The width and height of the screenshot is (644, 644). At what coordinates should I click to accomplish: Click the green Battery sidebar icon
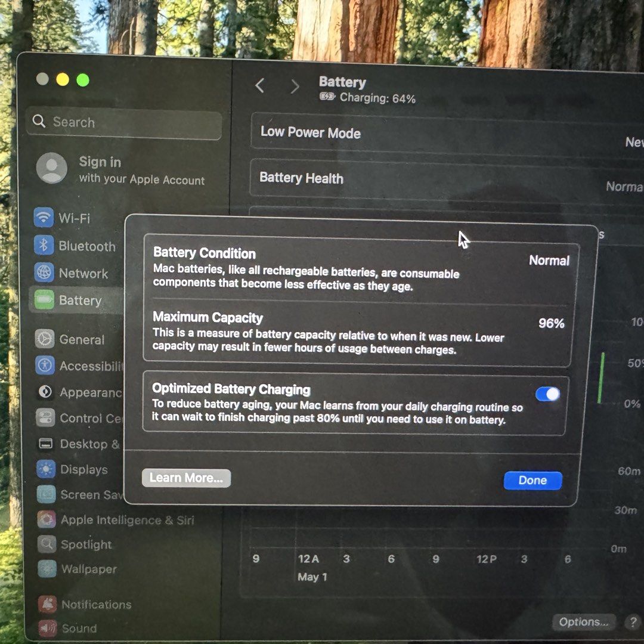click(x=44, y=300)
